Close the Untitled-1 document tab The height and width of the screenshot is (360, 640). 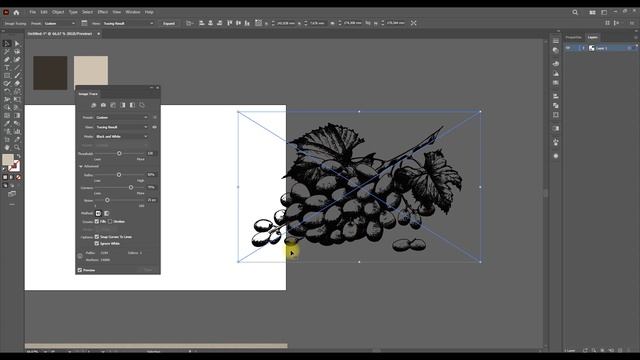point(98,34)
